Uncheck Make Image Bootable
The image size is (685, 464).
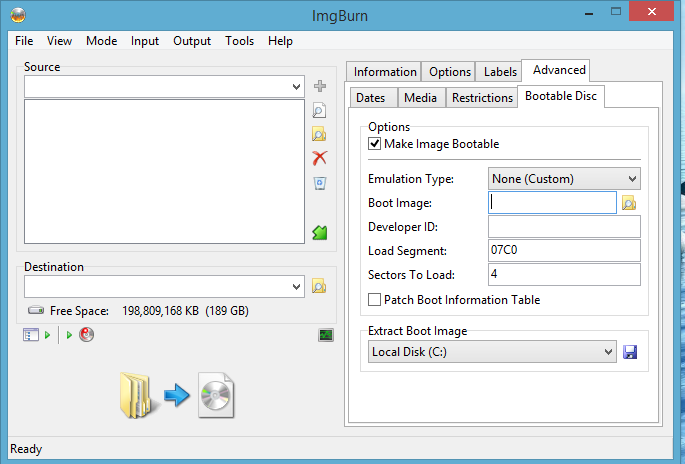coord(374,144)
